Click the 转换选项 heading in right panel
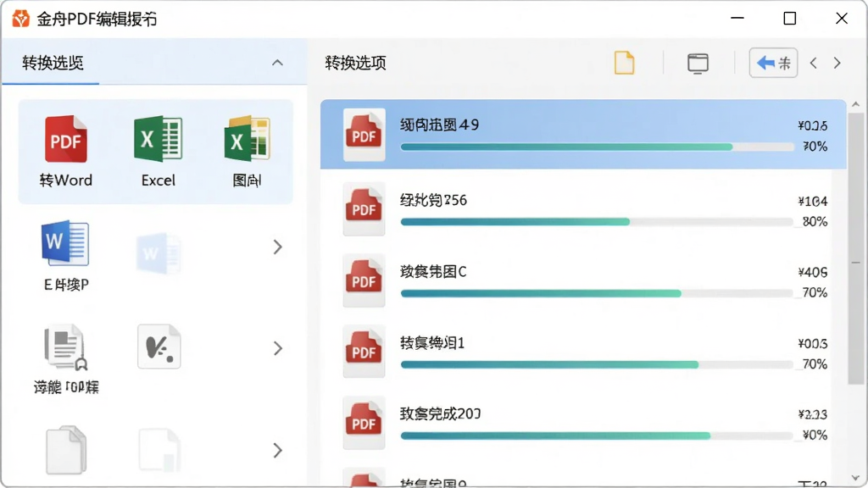The image size is (868, 488). [x=355, y=63]
